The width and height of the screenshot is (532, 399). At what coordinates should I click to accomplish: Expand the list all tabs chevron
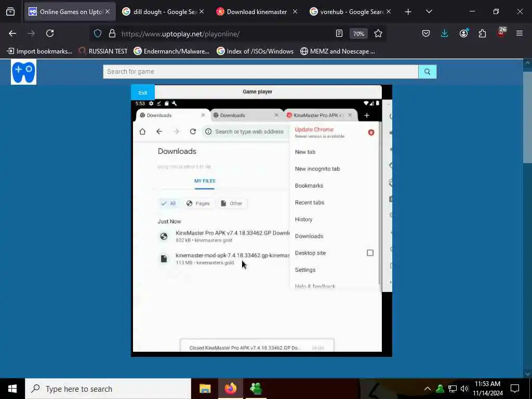point(429,12)
